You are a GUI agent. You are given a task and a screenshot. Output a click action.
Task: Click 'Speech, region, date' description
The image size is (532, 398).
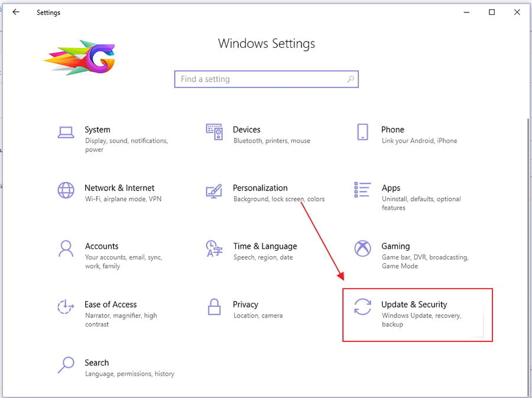coord(263,257)
